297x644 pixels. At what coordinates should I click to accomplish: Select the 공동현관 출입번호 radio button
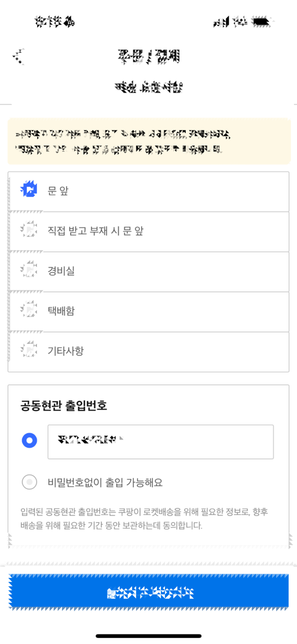[29, 440]
